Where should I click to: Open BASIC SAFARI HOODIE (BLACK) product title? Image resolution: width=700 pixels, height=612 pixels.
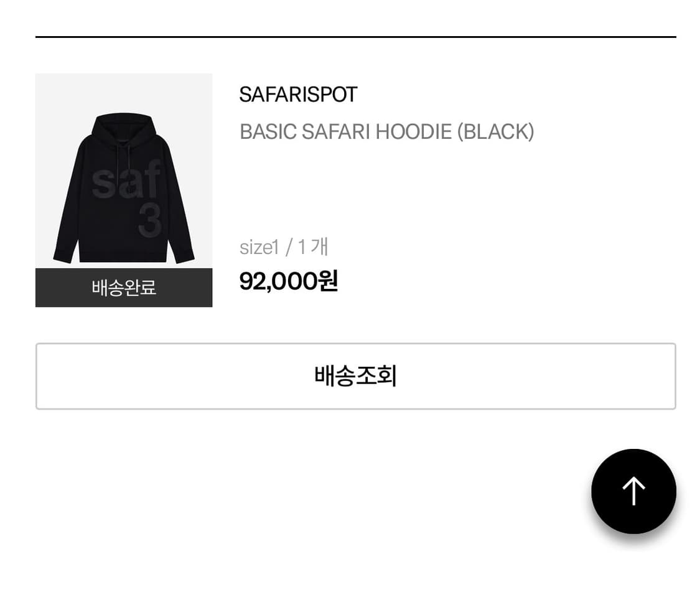coord(386,132)
